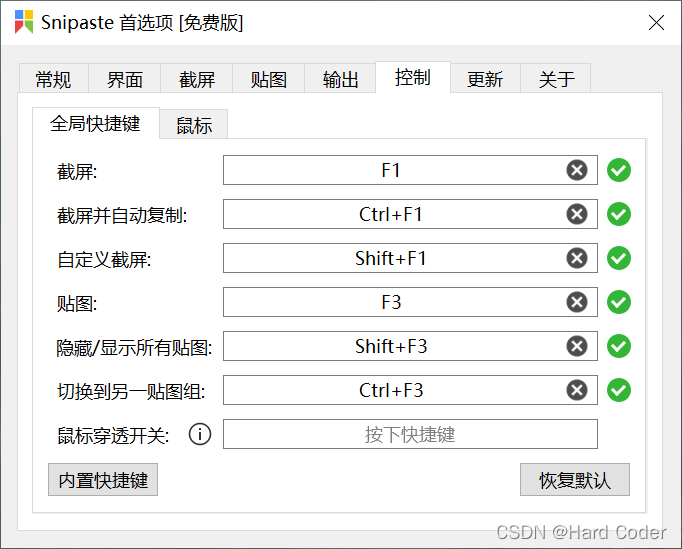This screenshot has height=549, width=682.
Task: Select the 控制 tab
Action: click(x=413, y=77)
